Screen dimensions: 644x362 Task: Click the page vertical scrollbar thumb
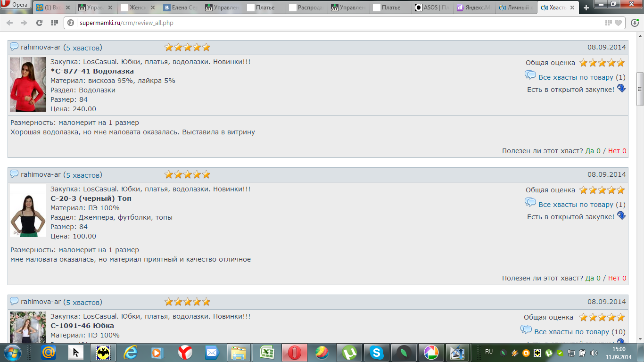coord(640,89)
